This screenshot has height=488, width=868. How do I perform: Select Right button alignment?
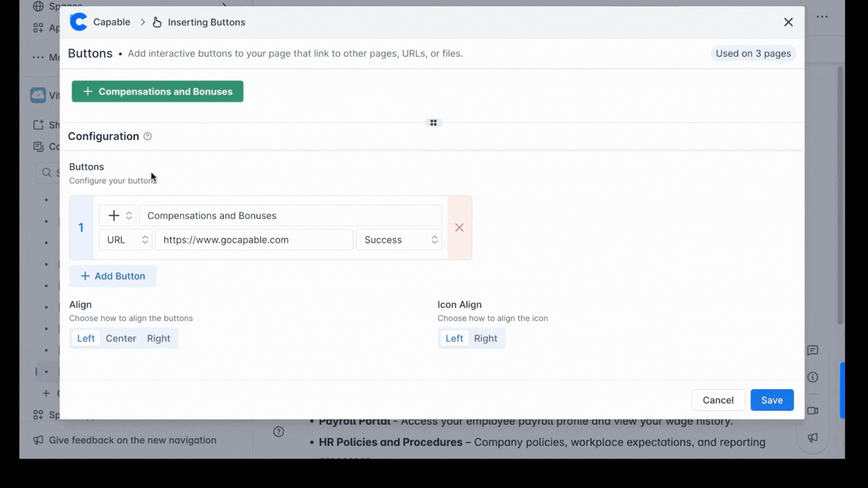pyautogui.click(x=158, y=338)
